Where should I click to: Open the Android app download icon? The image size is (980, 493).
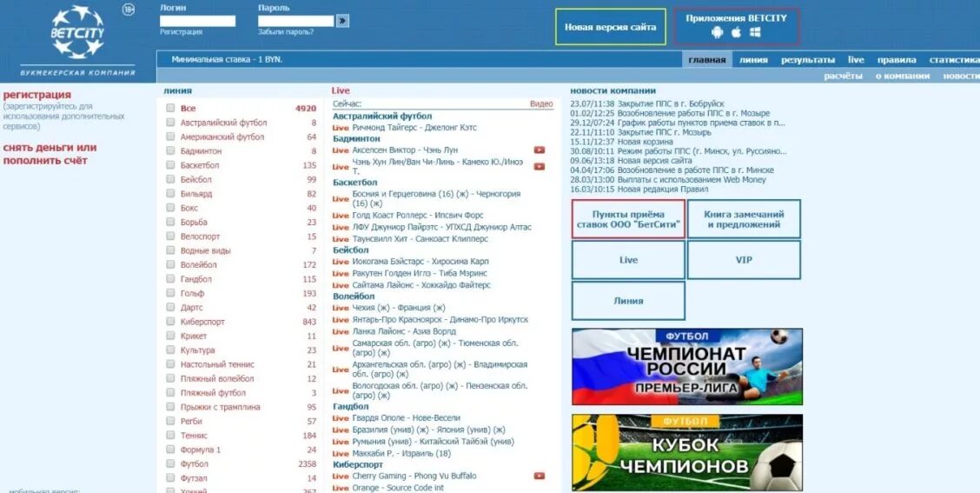(717, 32)
